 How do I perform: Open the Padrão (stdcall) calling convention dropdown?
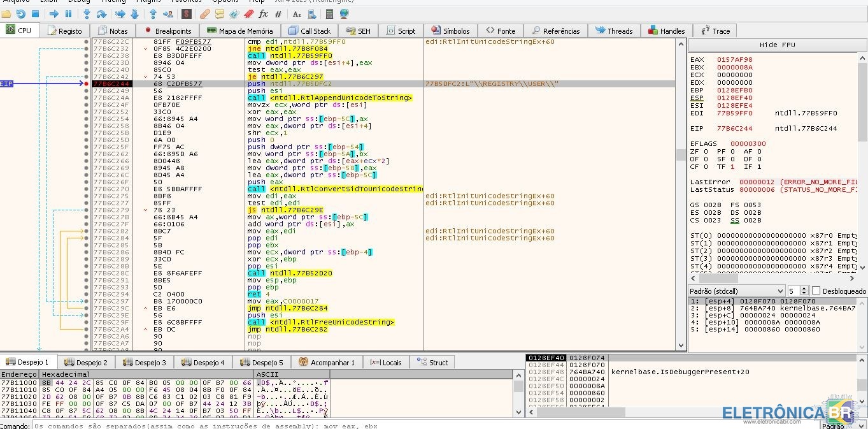[736, 291]
